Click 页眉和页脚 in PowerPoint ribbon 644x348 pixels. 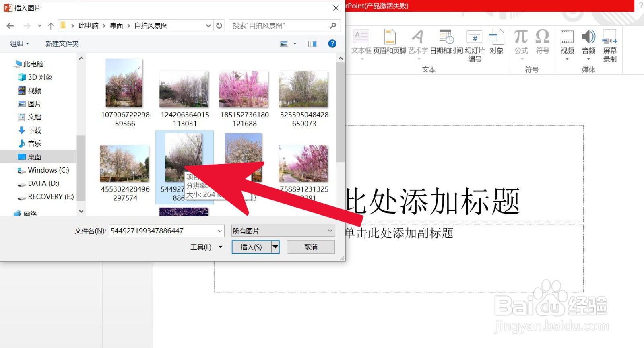pyautogui.click(x=390, y=42)
